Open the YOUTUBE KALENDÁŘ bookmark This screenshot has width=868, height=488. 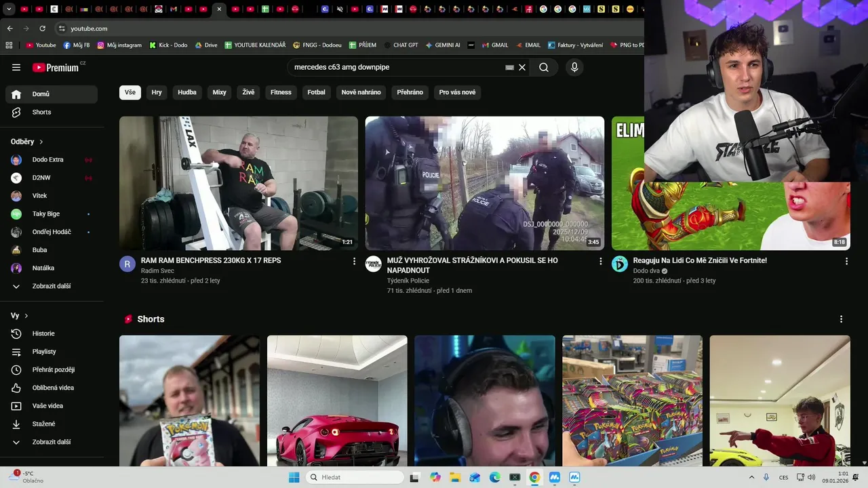click(x=254, y=45)
